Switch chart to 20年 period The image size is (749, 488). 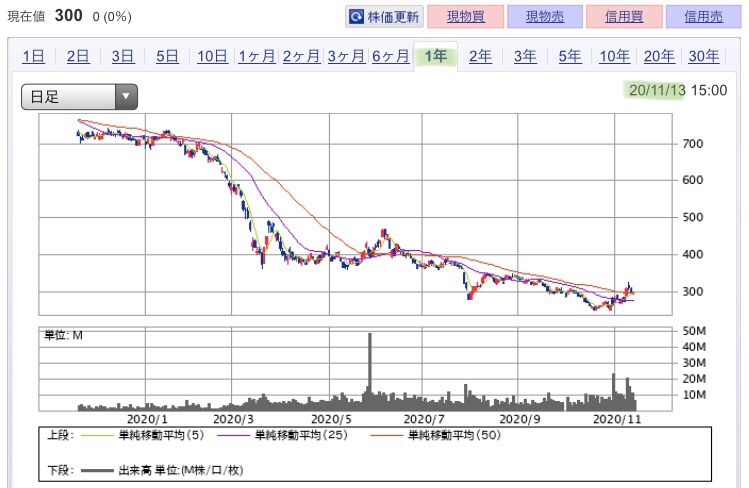[659, 56]
